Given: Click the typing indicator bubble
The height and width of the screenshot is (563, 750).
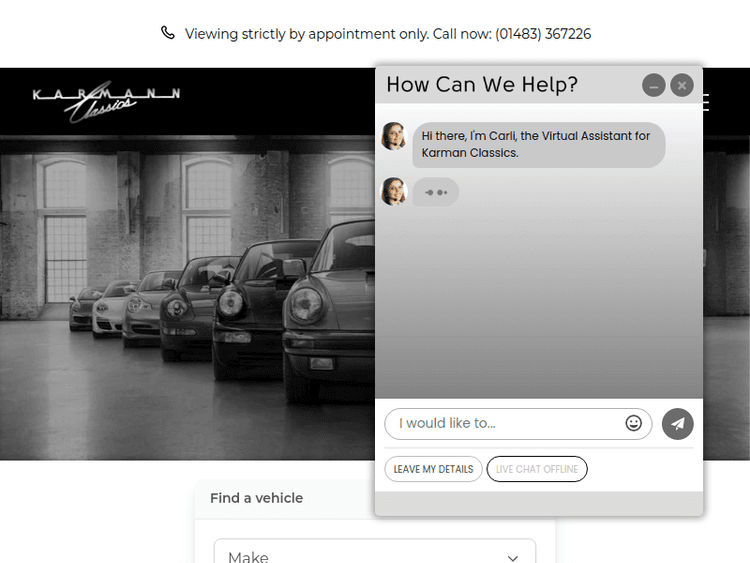Looking at the screenshot, I should 436,192.
